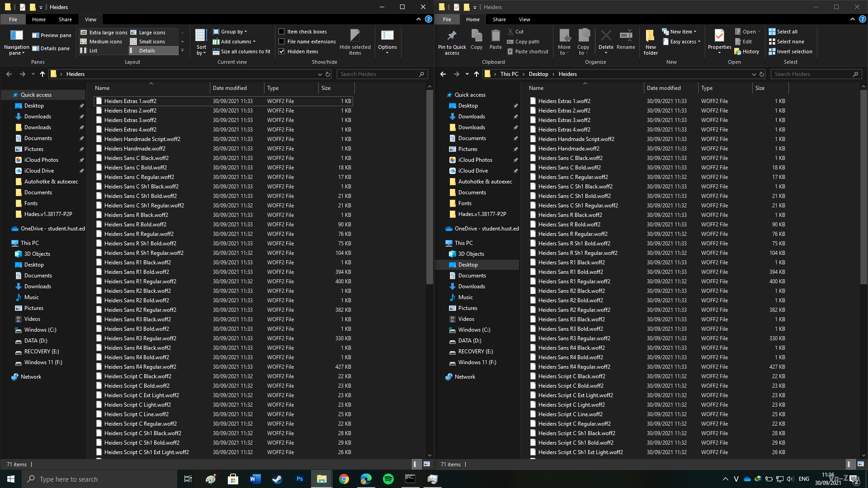Select Heiders Script C Line.woff2 in right window
Screen dimensions: 868x488
tap(657, 414)
